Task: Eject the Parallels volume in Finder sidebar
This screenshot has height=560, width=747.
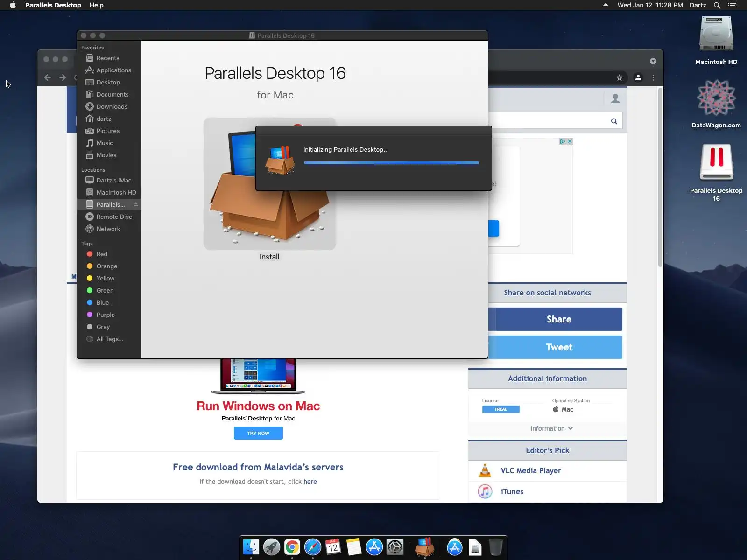Action: (136, 204)
